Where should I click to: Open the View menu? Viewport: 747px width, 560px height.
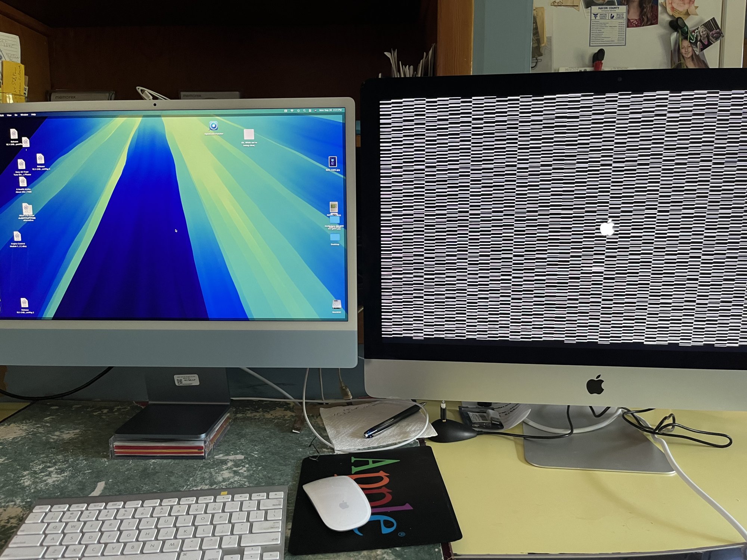9,115
